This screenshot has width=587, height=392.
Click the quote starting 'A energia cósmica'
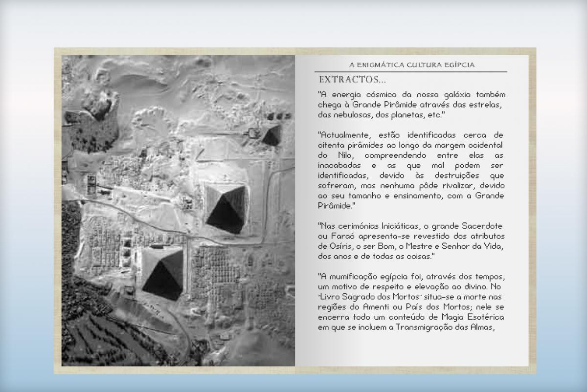(x=411, y=105)
